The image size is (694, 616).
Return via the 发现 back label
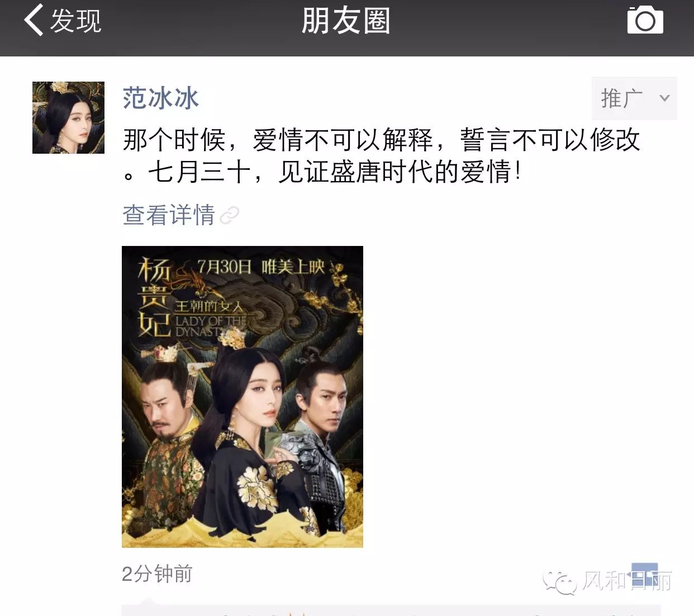tap(76, 21)
